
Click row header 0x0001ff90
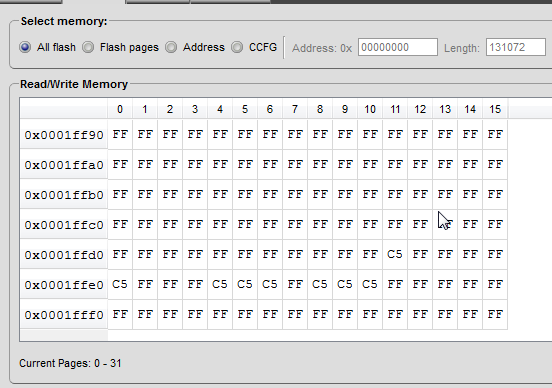click(x=64, y=135)
